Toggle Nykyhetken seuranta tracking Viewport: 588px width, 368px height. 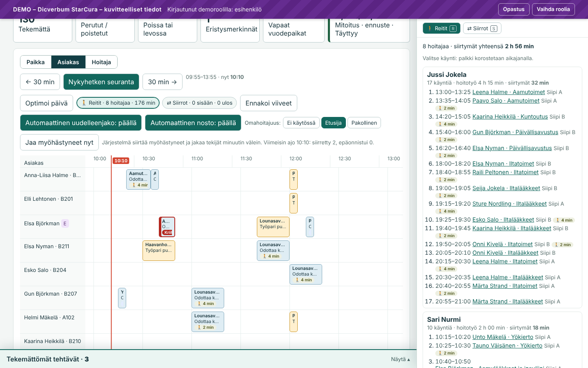101,82
